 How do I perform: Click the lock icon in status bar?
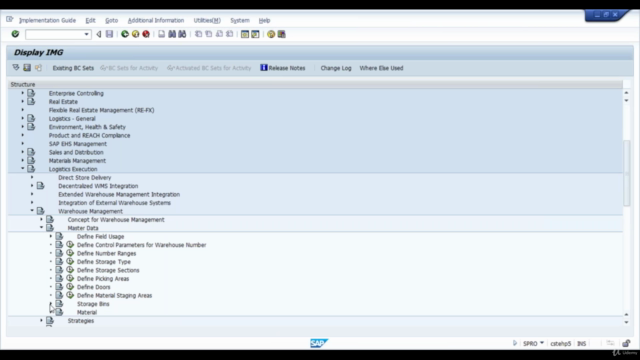[626, 343]
